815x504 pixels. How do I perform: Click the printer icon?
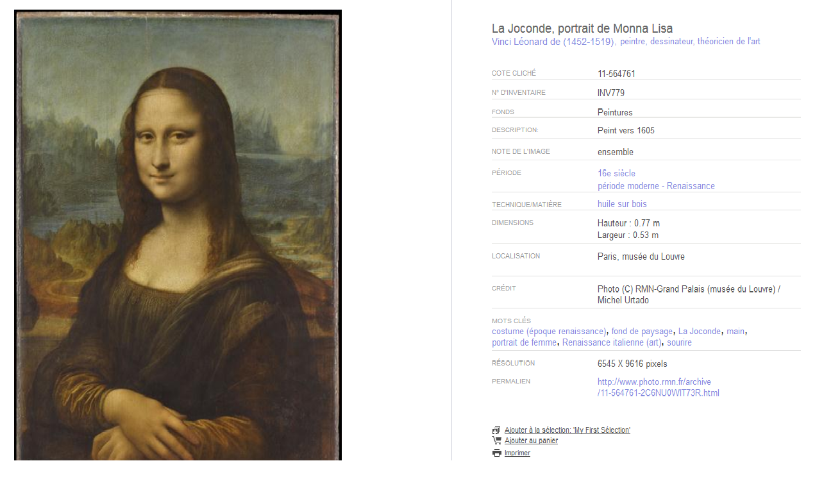point(496,453)
